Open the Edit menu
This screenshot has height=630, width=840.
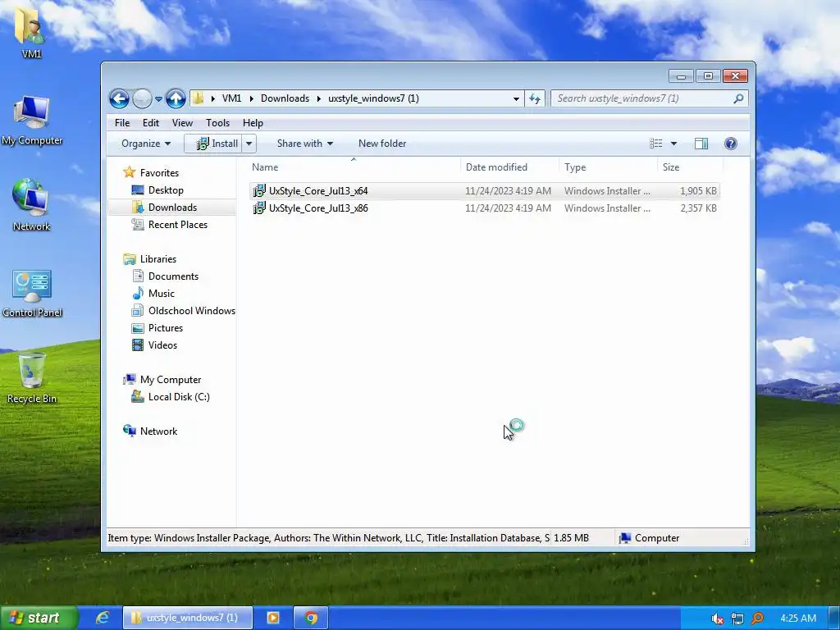pyautogui.click(x=151, y=123)
